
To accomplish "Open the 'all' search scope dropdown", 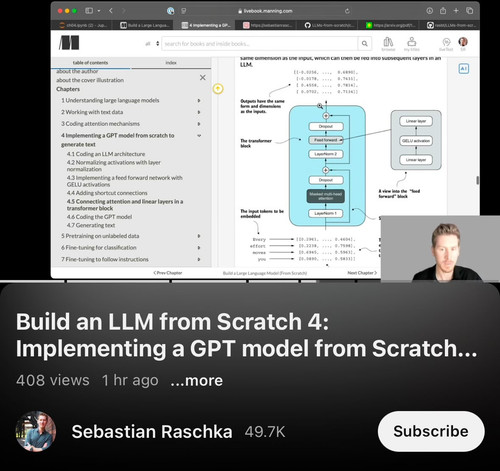I will (x=152, y=44).
